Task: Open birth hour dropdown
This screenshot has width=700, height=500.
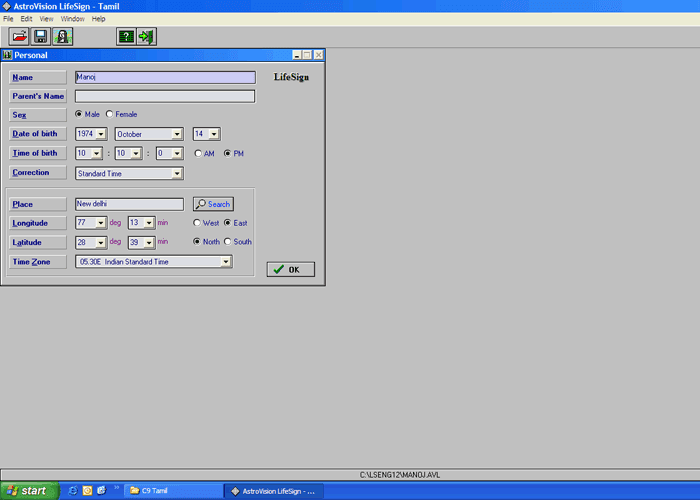Action: pyautogui.click(x=96, y=154)
